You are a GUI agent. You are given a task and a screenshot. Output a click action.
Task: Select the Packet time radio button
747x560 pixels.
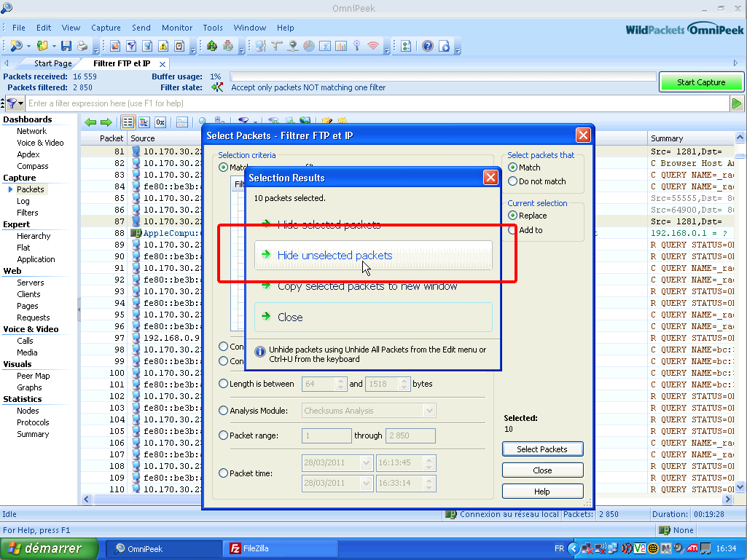[x=223, y=473]
